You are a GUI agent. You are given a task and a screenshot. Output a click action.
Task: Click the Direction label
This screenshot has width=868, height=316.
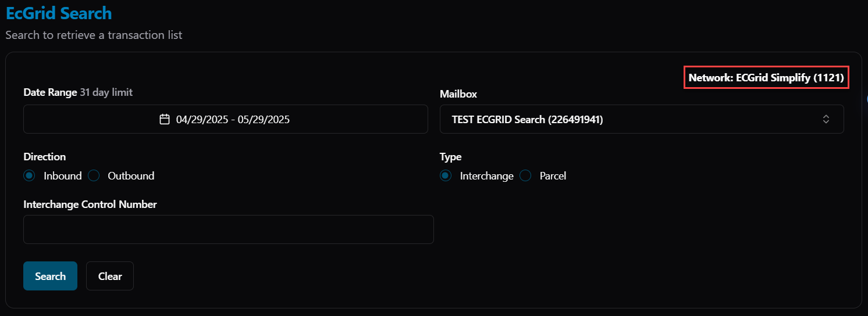[x=44, y=156]
